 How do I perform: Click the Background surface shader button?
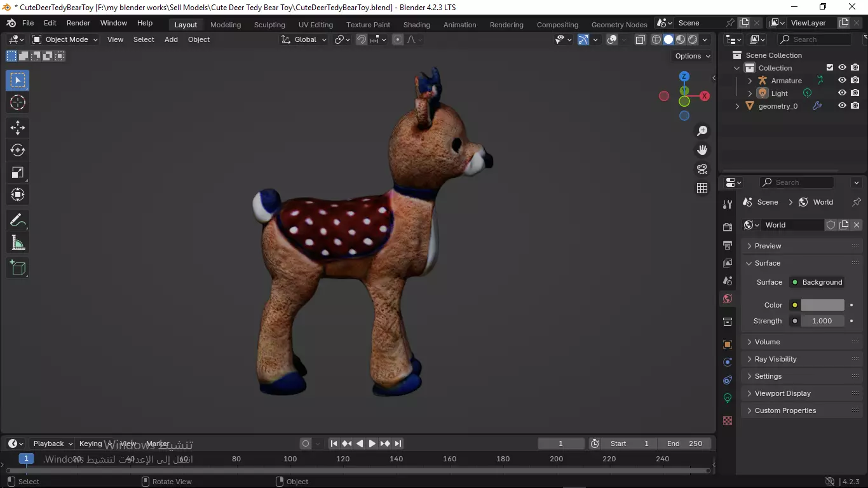pos(817,282)
